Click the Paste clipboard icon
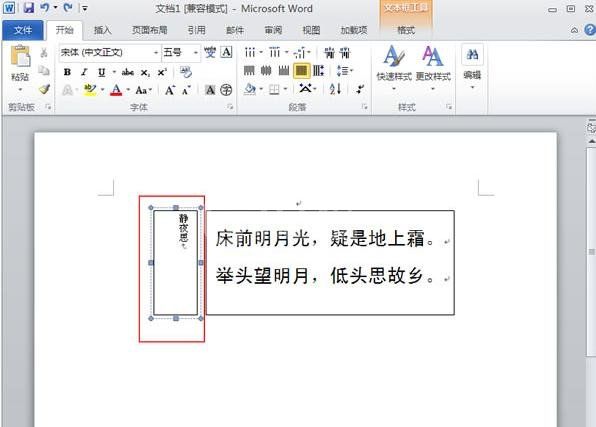This screenshot has height=427, width=596. point(20,56)
